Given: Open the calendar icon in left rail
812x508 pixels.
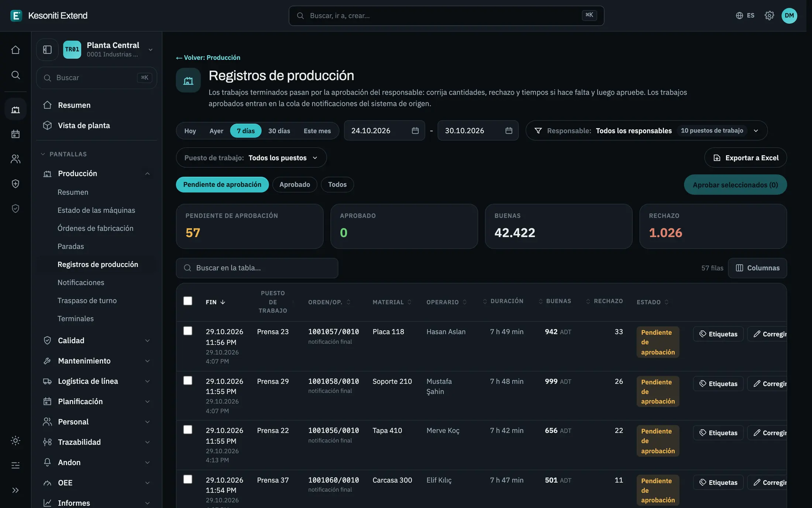Looking at the screenshot, I should tap(16, 134).
